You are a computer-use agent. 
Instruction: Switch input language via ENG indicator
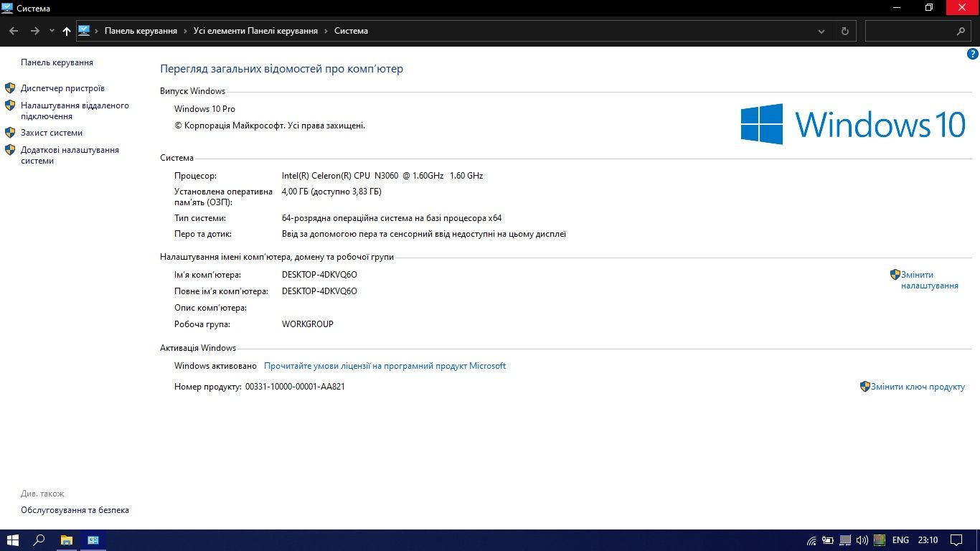pos(900,540)
